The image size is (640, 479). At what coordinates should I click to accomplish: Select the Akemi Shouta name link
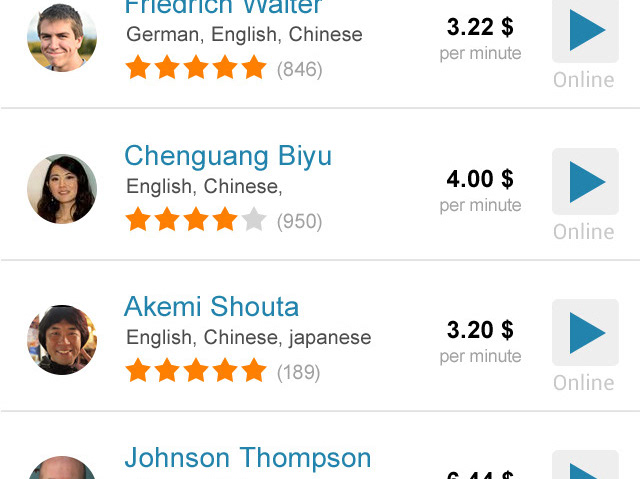(211, 306)
